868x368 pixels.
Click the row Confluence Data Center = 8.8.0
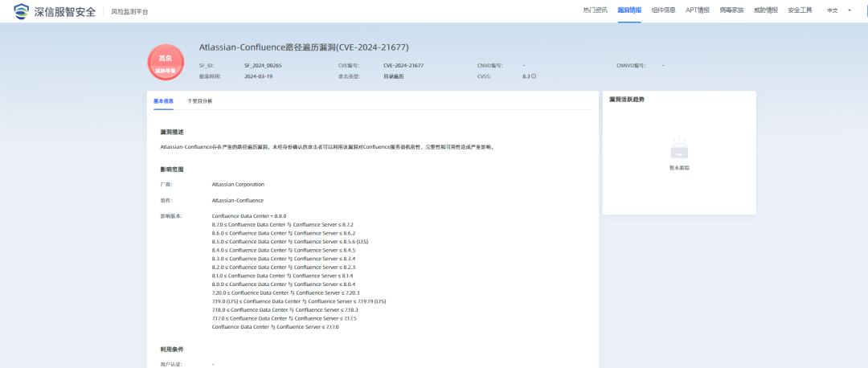(249, 216)
